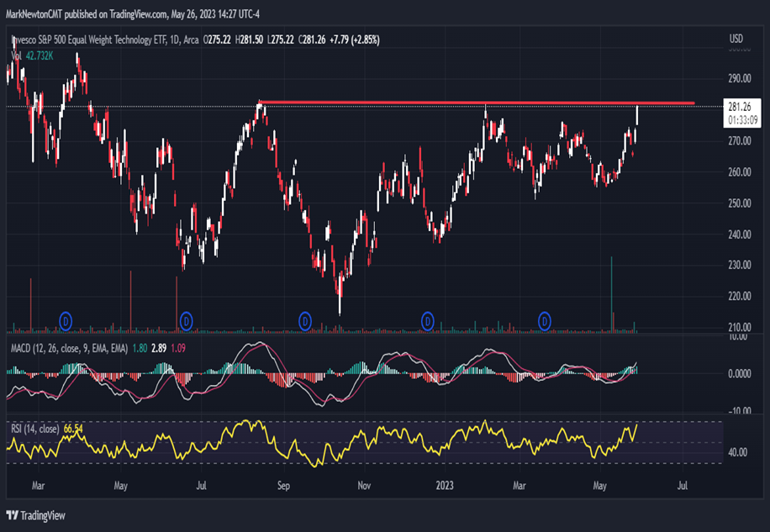Click the Arca exchange label

191,40
